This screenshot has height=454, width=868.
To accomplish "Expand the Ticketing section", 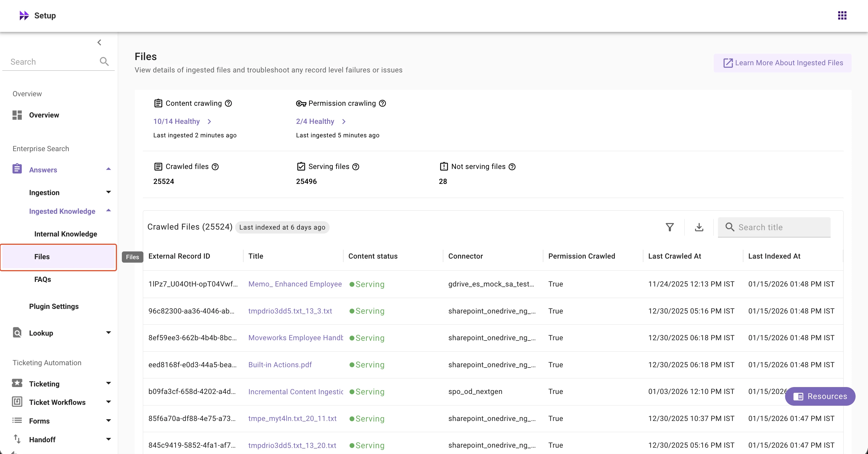I will coord(109,383).
